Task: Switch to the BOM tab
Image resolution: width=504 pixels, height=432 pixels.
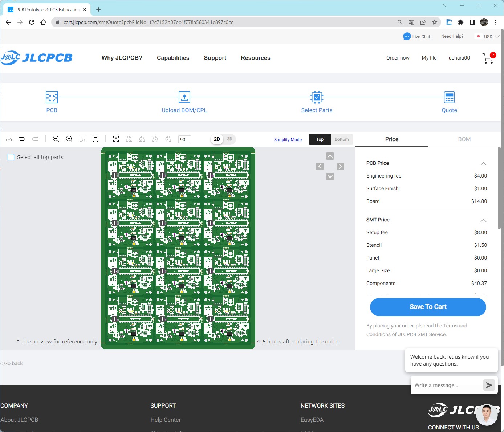Action: (x=464, y=139)
